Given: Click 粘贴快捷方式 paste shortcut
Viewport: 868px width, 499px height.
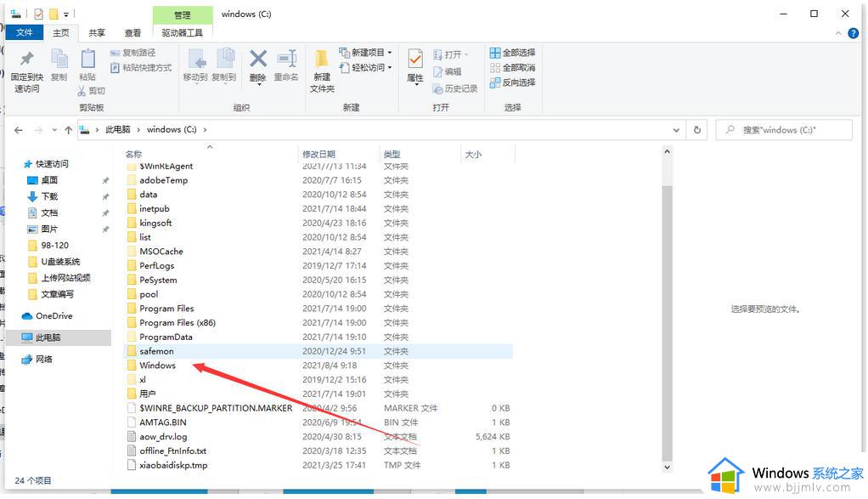Looking at the screenshot, I should point(141,67).
